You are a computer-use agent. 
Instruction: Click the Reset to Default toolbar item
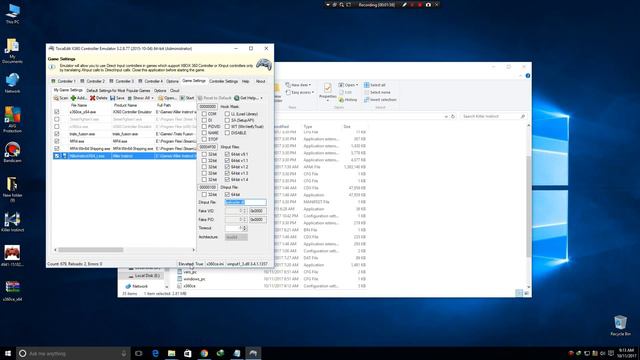(214, 98)
